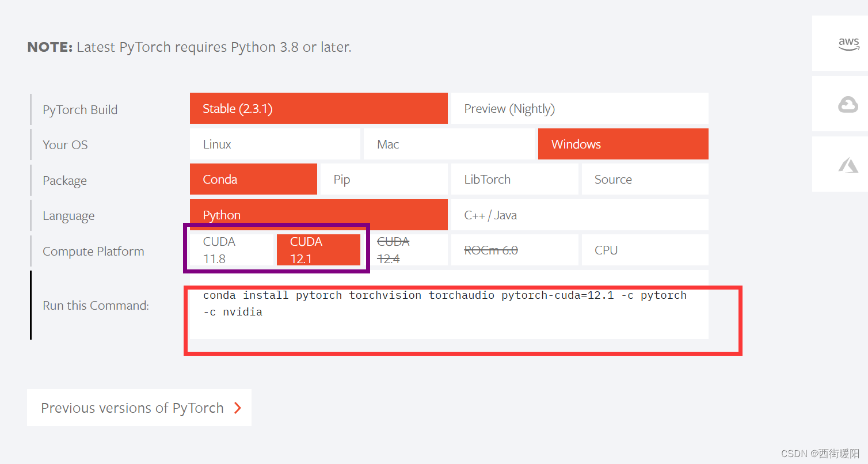This screenshot has width=868, height=464.
Task: Open the Microsoft Azure partner icon
Action: coord(848,165)
